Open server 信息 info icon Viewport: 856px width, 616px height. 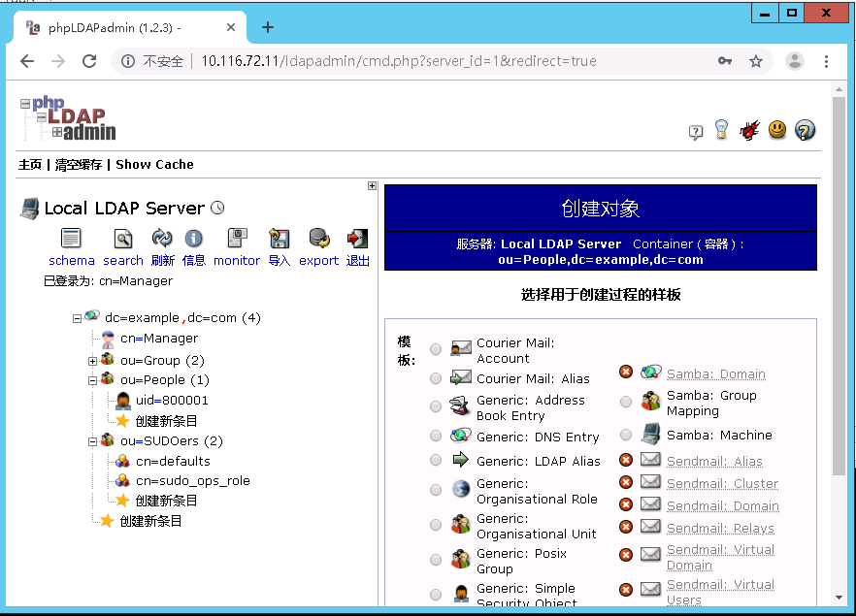pos(193,239)
